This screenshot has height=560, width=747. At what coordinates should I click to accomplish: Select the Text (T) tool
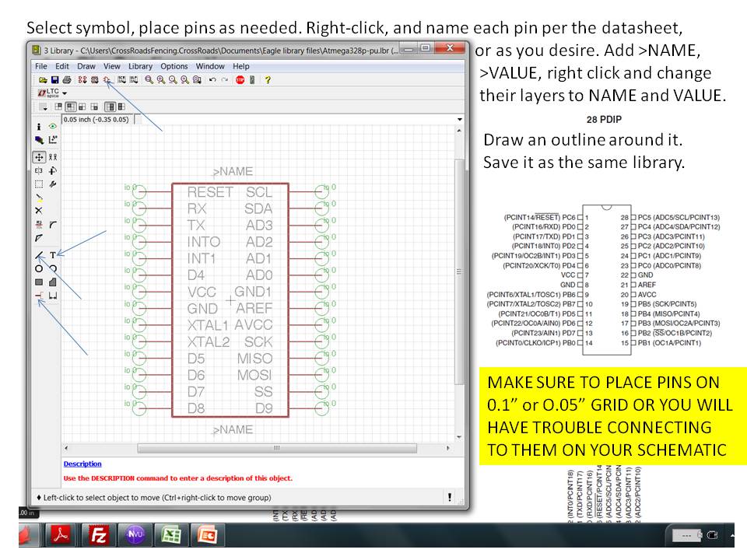52,255
